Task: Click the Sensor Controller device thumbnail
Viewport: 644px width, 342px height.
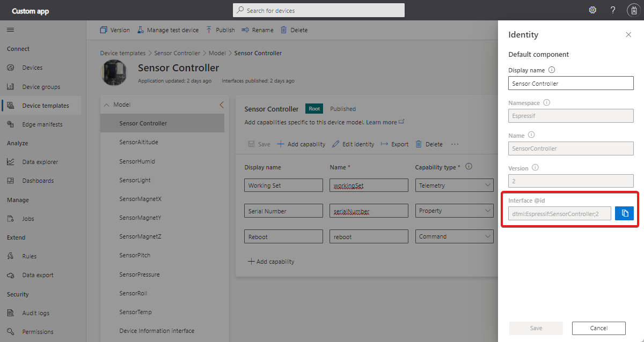Action: (114, 73)
